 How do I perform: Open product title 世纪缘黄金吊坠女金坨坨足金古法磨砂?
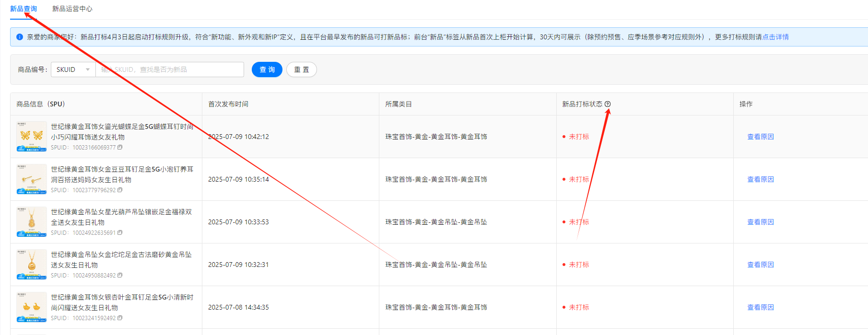coord(121,254)
